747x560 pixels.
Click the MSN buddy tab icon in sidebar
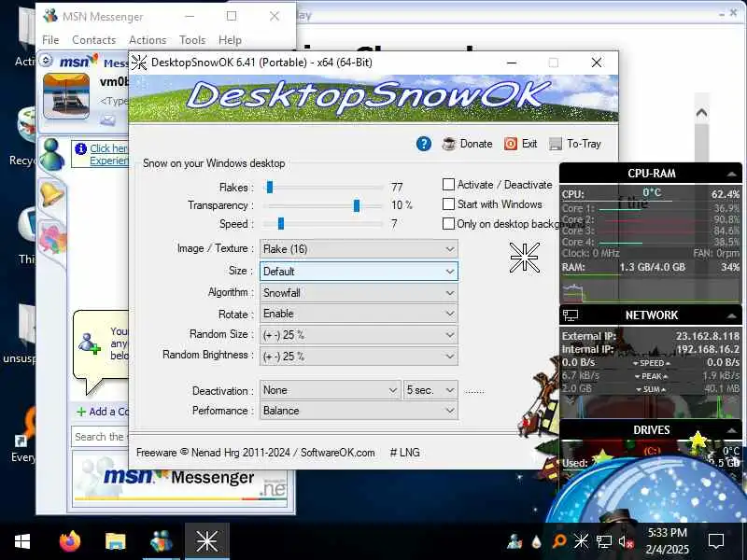coord(52,155)
